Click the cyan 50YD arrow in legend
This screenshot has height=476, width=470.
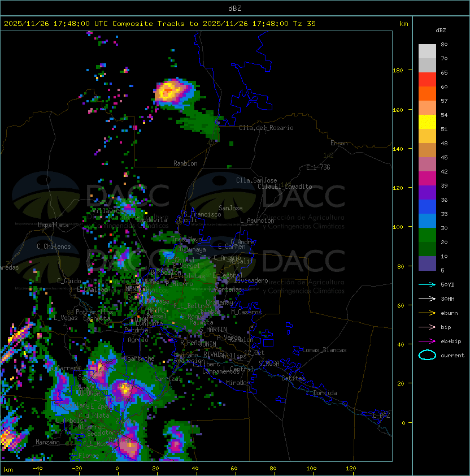tap(427, 285)
